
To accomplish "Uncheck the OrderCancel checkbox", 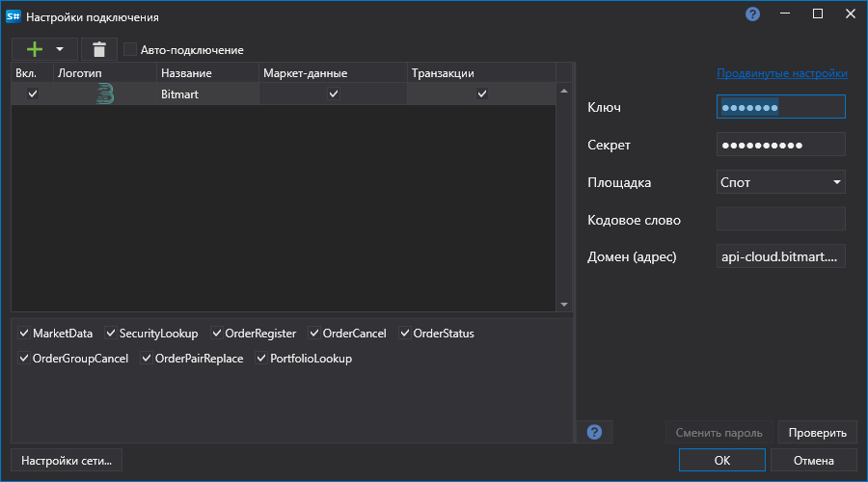I will 313,334.
